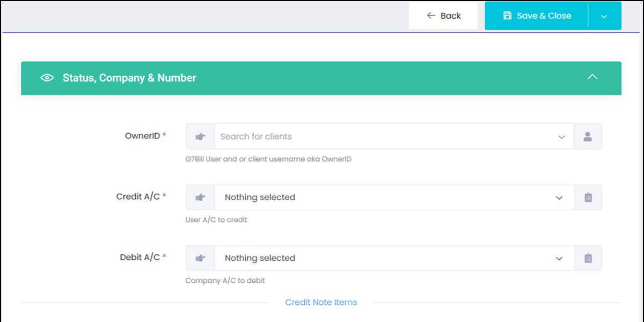Click the OwnerID field label
Viewport: 644px width, 322px height.
pyautogui.click(x=142, y=136)
